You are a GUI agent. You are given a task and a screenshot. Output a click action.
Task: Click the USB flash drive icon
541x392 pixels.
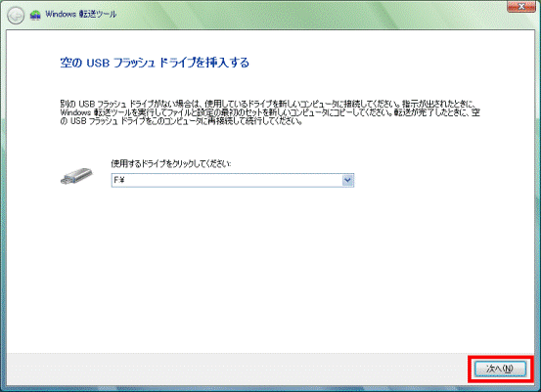[76, 176]
